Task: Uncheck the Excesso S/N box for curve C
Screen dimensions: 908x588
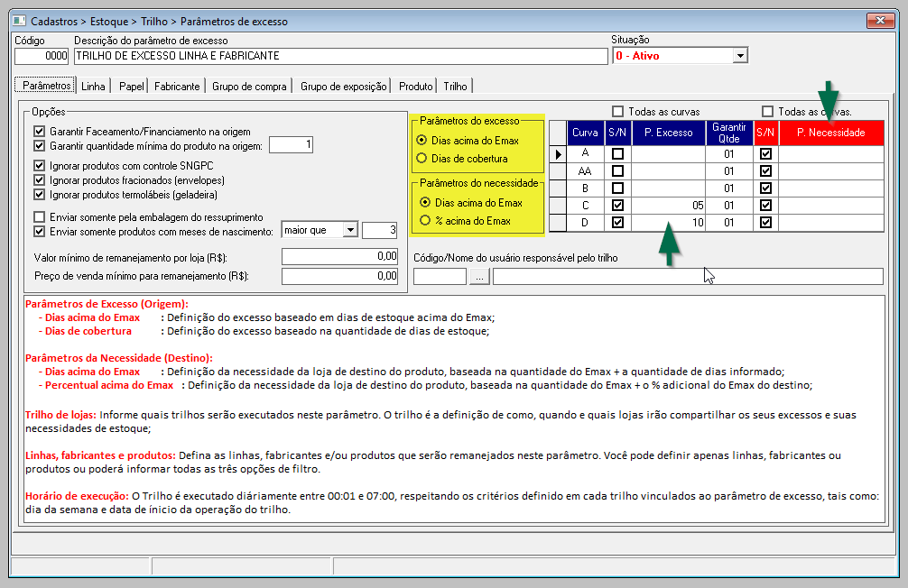Action: click(x=618, y=206)
